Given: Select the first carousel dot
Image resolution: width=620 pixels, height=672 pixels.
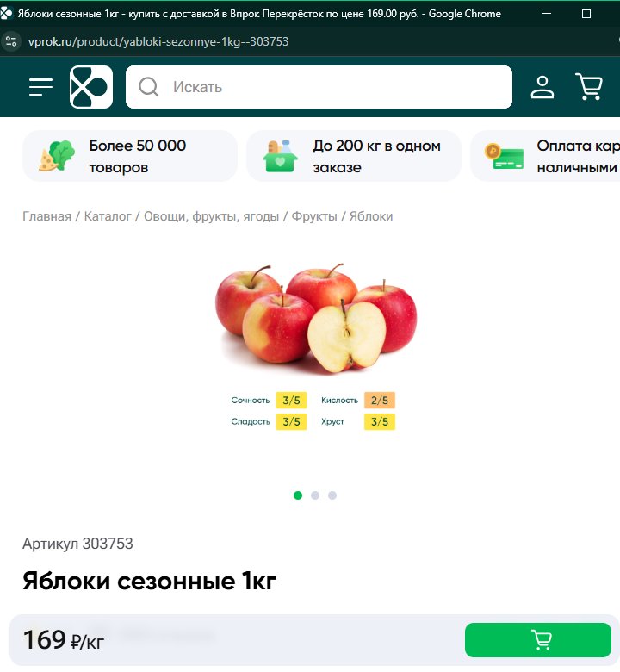Looking at the screenshot, I should (298, 495).
